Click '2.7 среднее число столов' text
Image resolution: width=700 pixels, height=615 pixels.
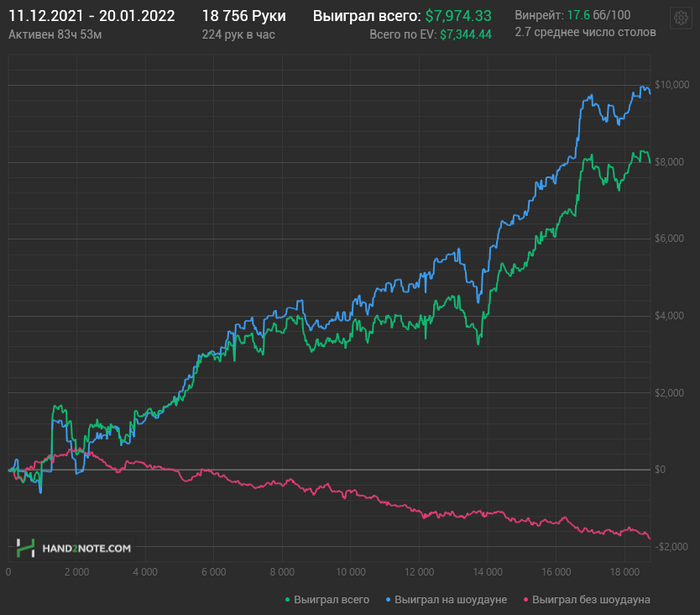tap(585, 32)
